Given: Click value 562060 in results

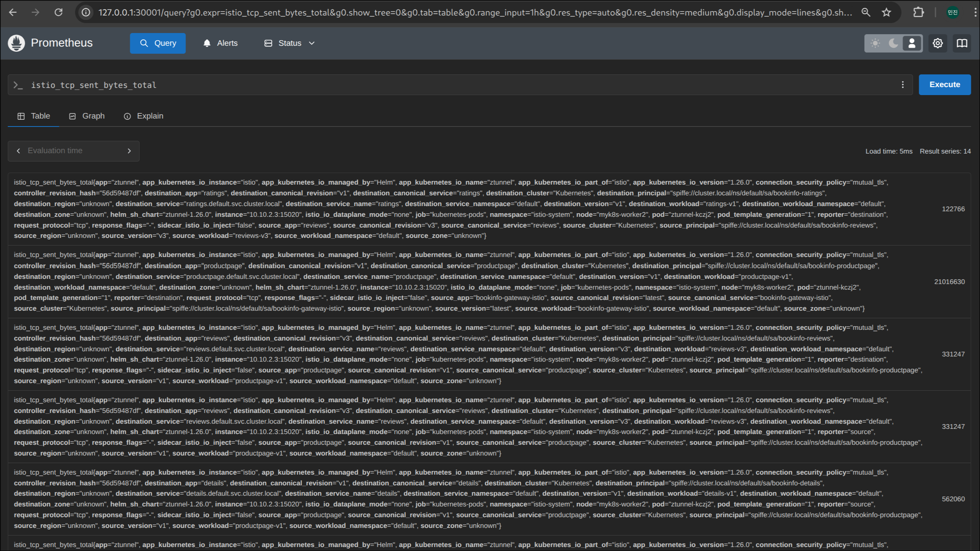Looking at the screenshot, I should pyautogui.click(x=953, y=499).
